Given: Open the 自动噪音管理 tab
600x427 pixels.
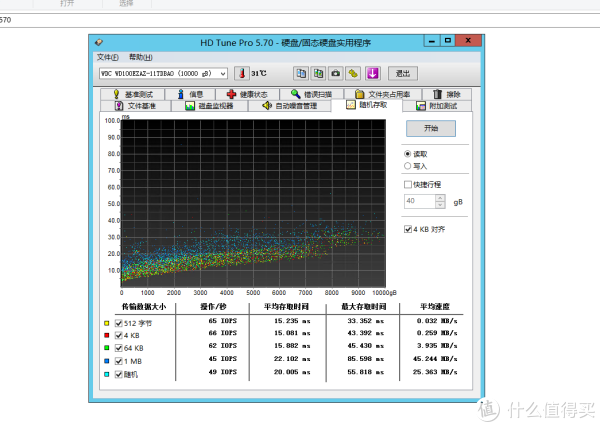Looking at the screenshot, I should click(x=290, y=106).
